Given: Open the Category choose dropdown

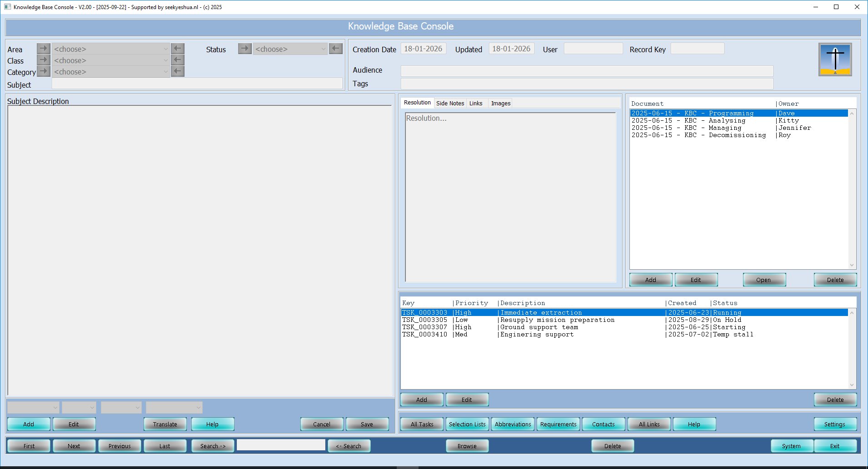Looking at the screenshot, I should coord(110,71).
